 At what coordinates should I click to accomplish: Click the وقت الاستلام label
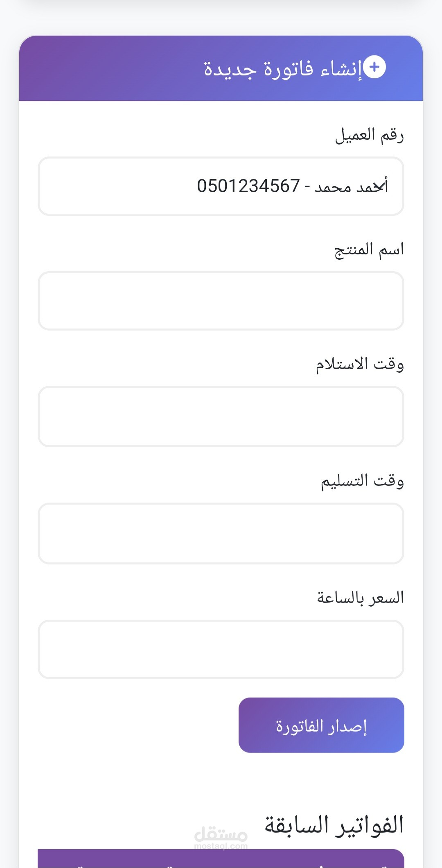pos(359,364)
